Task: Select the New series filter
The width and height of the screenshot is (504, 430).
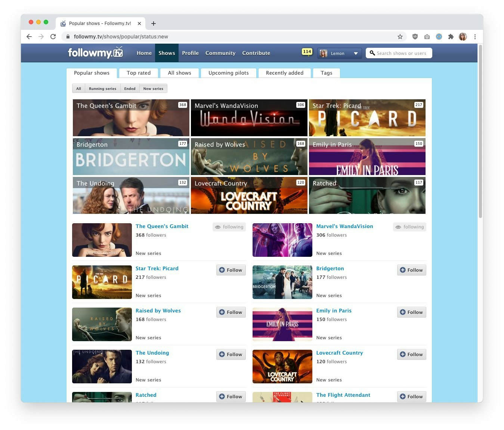Action: coord(153,88)
